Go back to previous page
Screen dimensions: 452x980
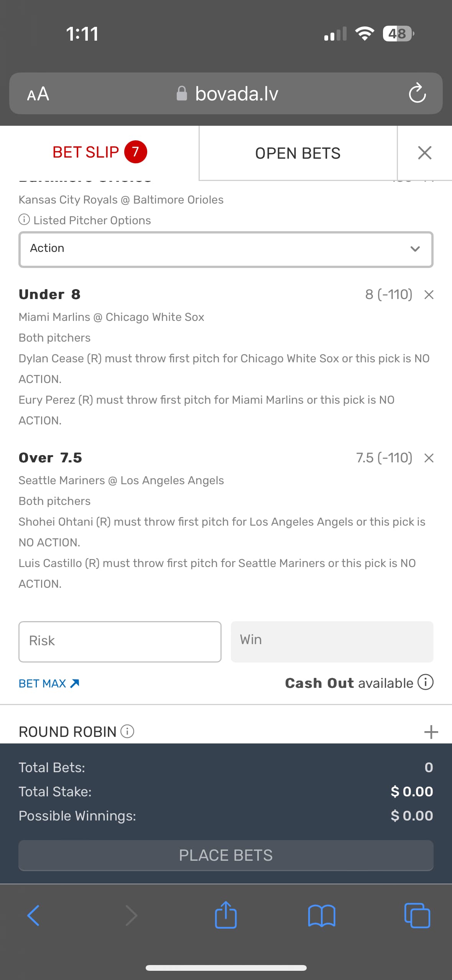pyautogui.click(x=33, y=916)
